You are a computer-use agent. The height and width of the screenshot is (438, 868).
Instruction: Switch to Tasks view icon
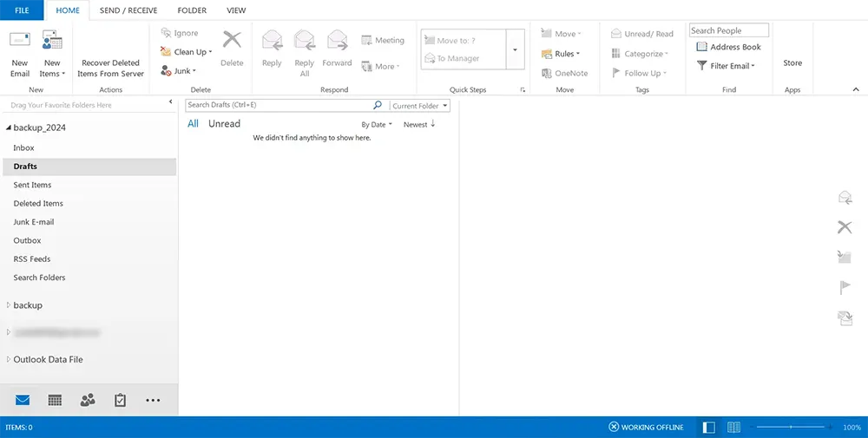coord(120,400)
